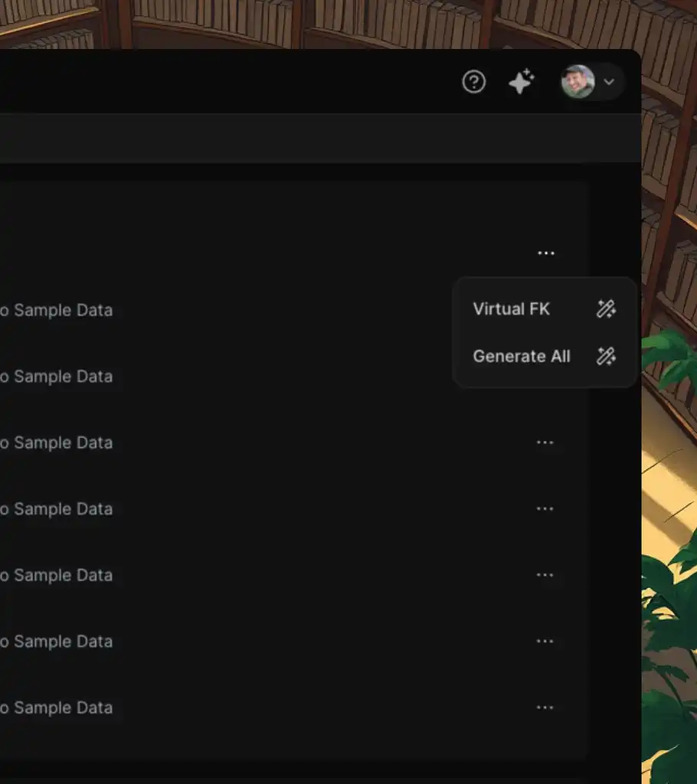697x784 pixels.
Task: Click the three-dot icon on the fifth Sample Data row
Action: 545,575
